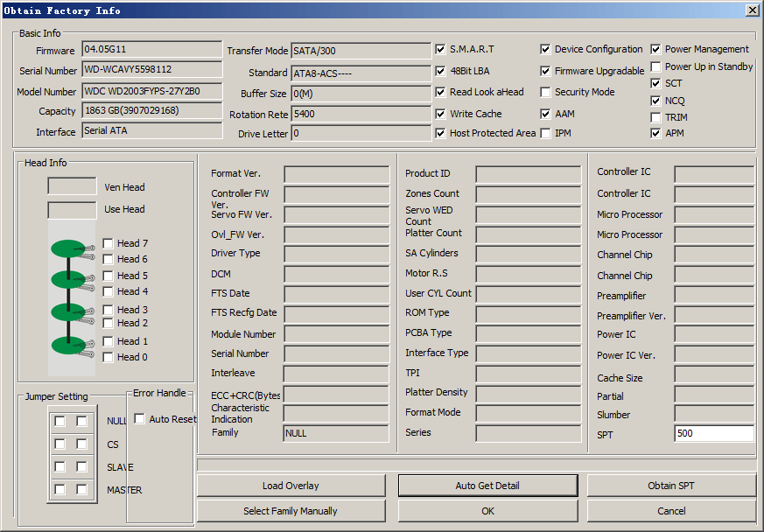Toggle the Write Cache checkbox
The width and height of the screenshot is (764, 532).
pos(440,114)
